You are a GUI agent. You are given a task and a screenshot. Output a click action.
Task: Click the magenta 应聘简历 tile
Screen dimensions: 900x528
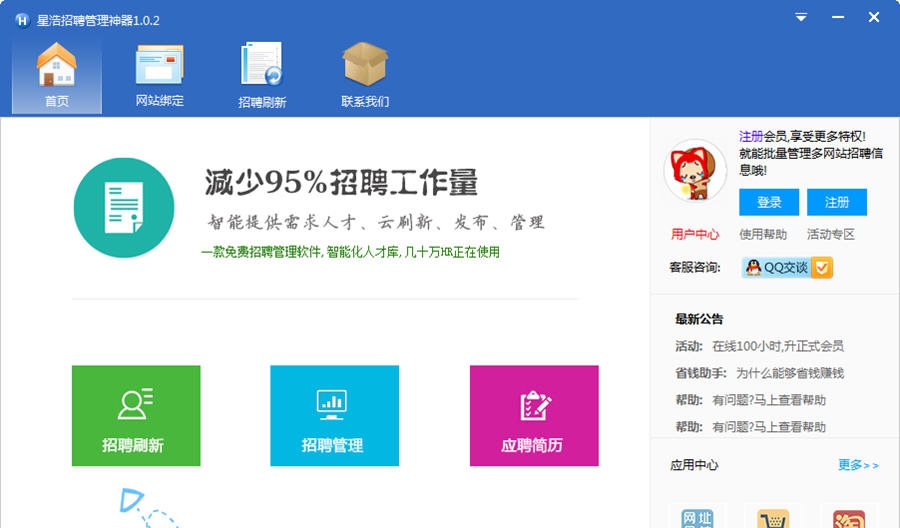534,416
